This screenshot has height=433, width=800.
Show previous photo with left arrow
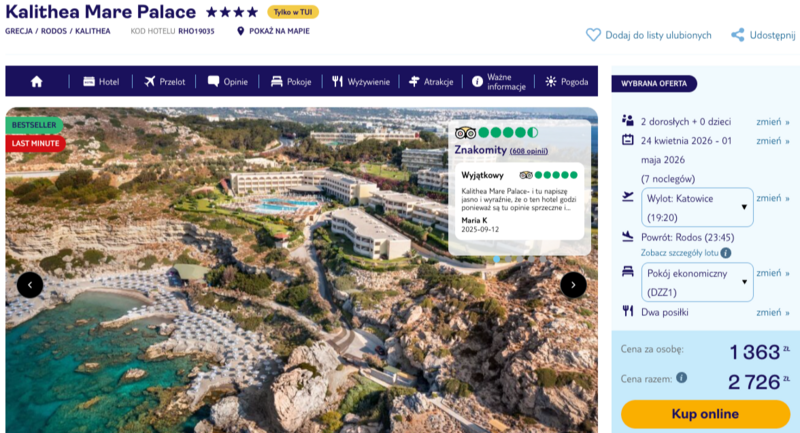(x=30, y=285)
